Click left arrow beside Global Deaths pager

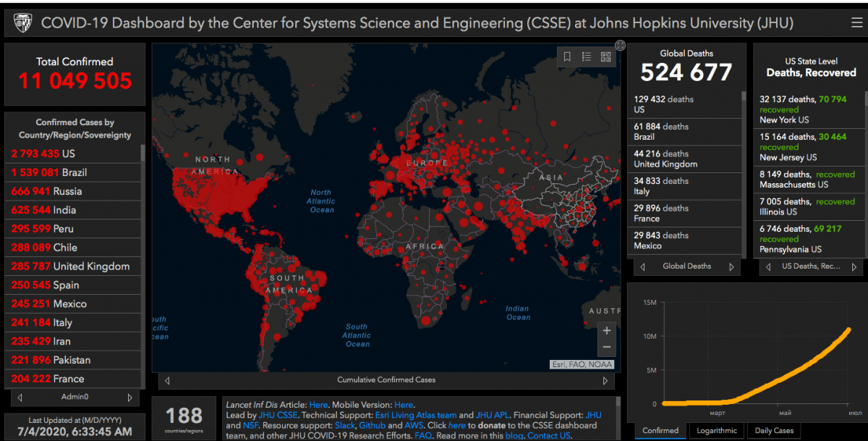point(643,266)
